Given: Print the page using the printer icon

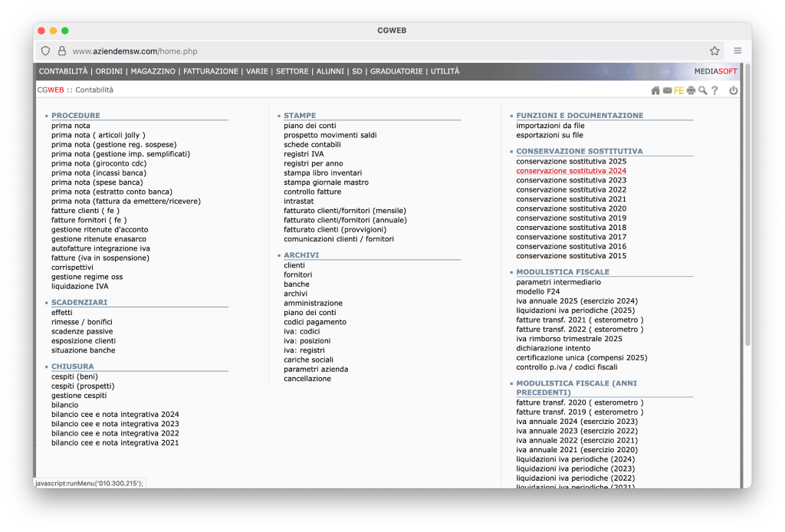Looking at the screenshot, I should (691, 90).
